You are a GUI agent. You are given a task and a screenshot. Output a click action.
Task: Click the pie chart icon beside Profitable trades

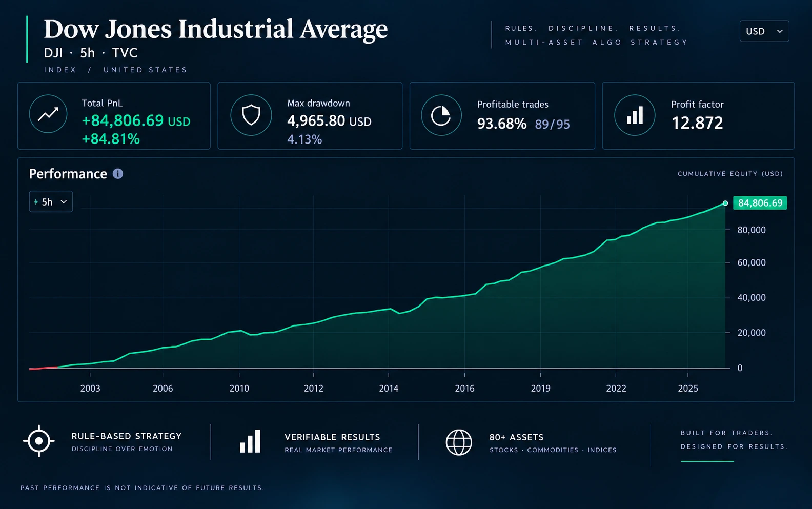[441, 115]
